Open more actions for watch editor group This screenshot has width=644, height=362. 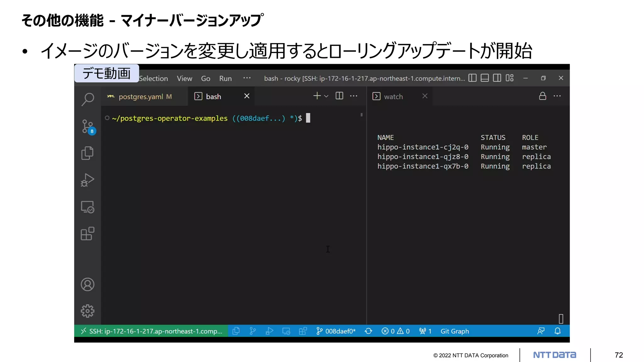(x=557, y=96)
